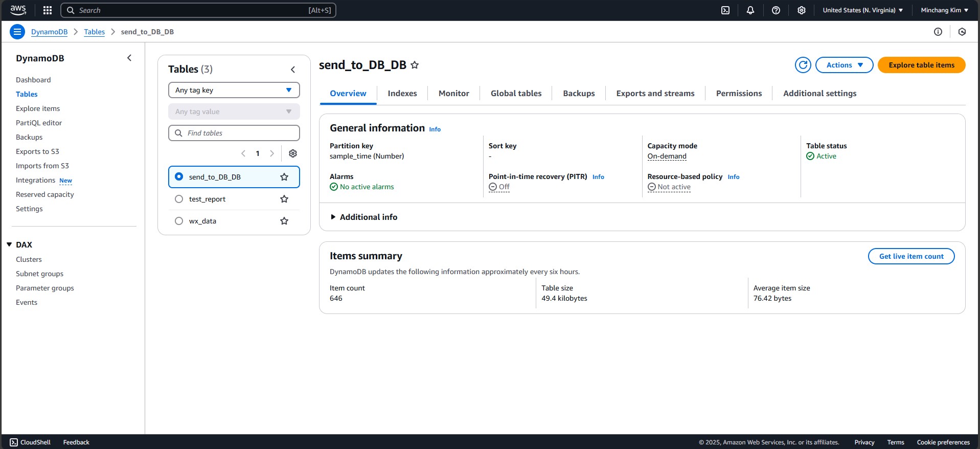Open PartiQL editor in side navigation

coord(39,123)
